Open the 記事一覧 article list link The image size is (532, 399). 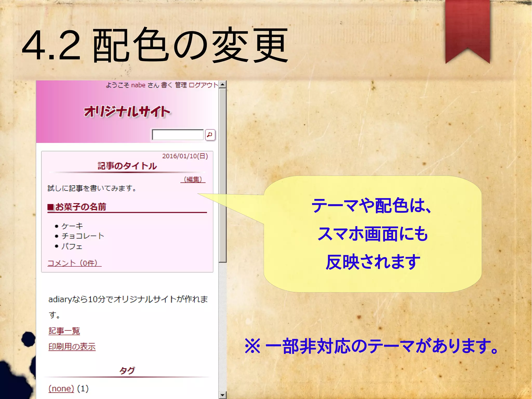pos(64,331)
